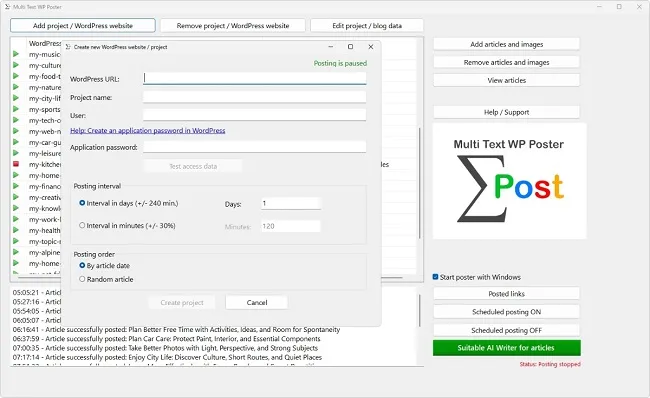The image size is (650, 398).
Task: Click green play icon beside my-sports row
Action: (x=16, y=109)
